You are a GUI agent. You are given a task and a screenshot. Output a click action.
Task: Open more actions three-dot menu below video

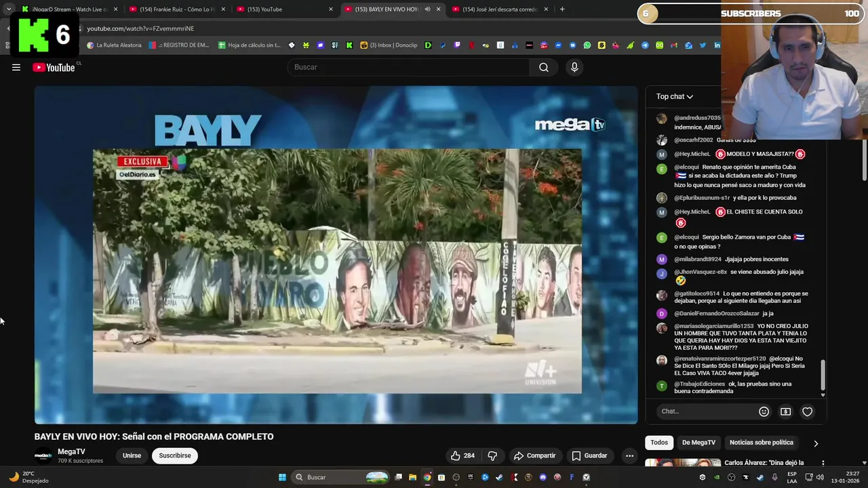[629, 455]
